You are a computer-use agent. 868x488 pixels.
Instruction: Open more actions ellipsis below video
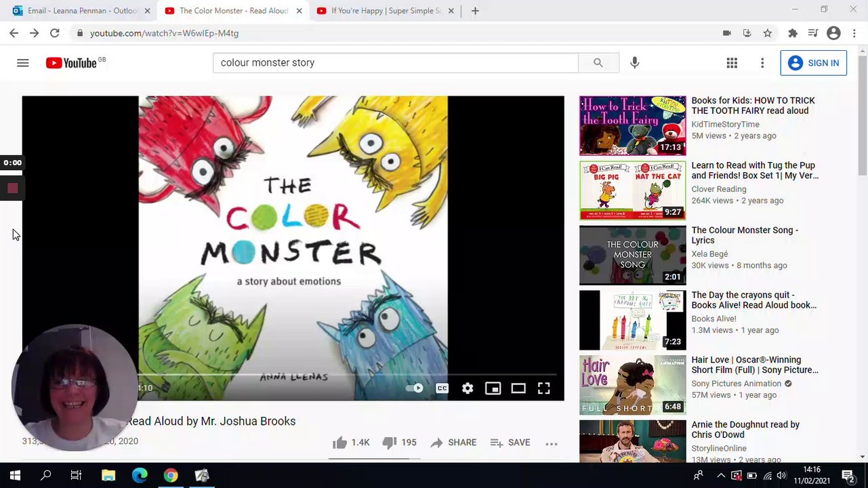[x=552, y=443]
